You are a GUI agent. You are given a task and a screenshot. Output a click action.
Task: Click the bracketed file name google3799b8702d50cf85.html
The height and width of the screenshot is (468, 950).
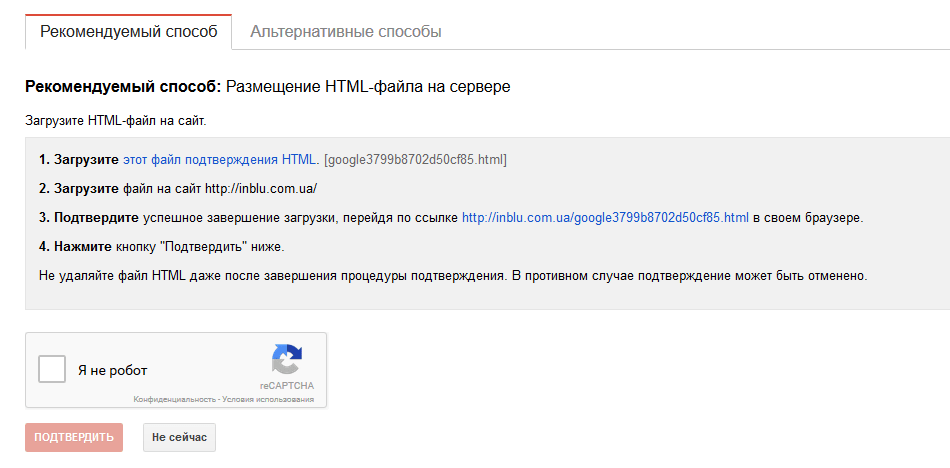(x=415, y=159)
